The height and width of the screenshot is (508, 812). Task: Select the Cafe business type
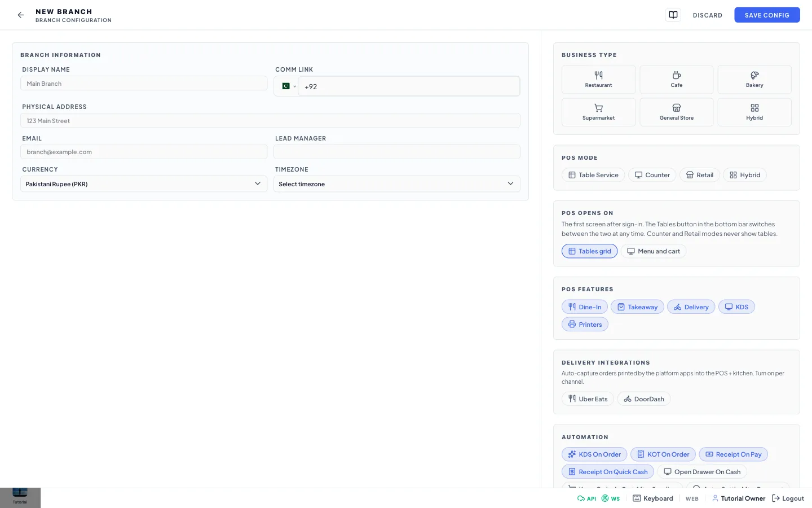tap(677, 80)
